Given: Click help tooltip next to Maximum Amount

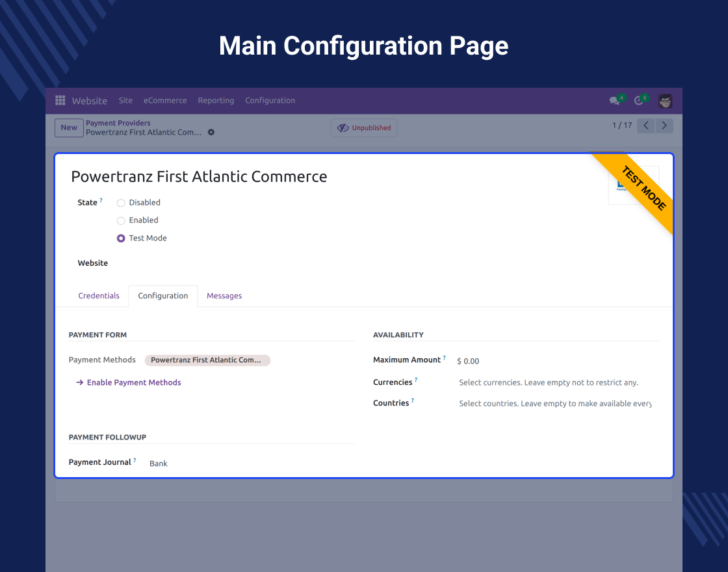Looking at the screenshot, I should [445, 357].
